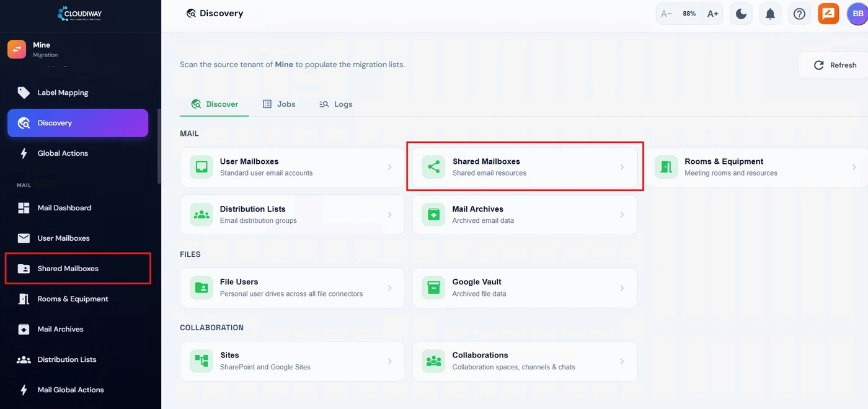Expand Google Vault card chevron

(622, 288)
